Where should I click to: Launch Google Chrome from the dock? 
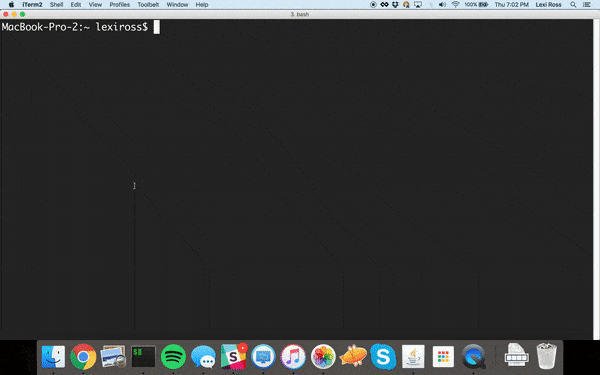coord(83,356)
